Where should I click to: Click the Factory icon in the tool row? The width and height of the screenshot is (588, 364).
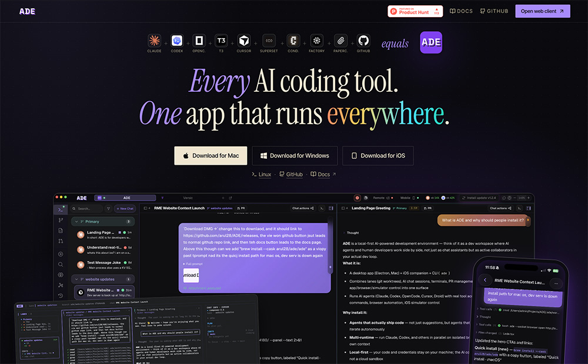tap(316, 41)
